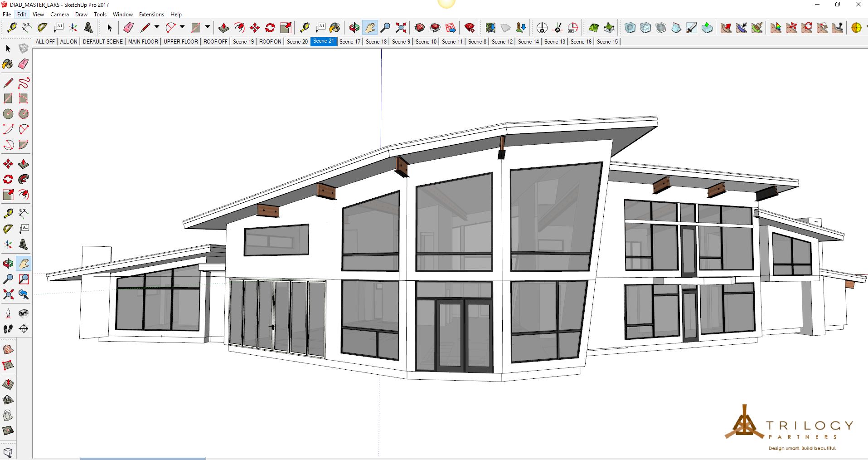Click the Trilogy Partners watermark logo
Image resolution: width=868 pixels, height=460 pixels.
click(788, 426)
